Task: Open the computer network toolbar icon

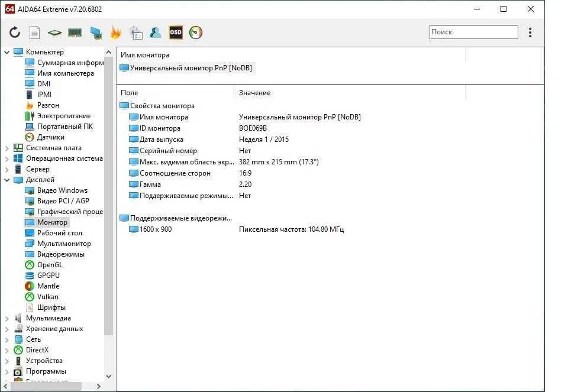Action: 96,33
